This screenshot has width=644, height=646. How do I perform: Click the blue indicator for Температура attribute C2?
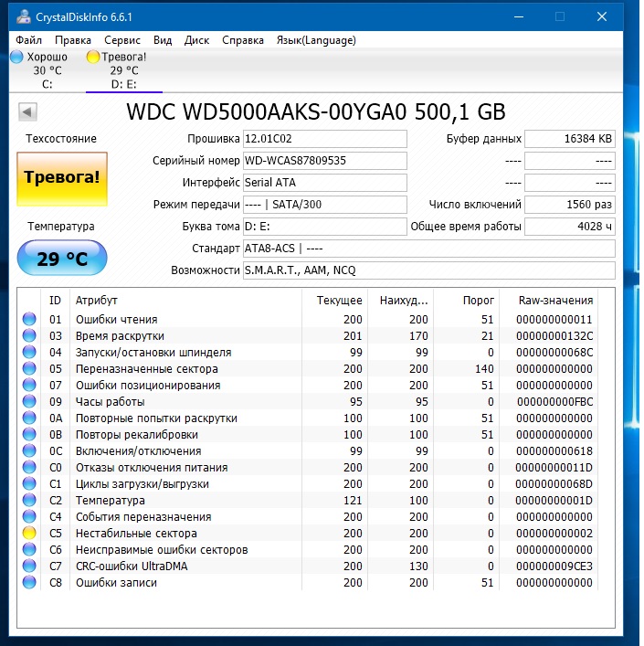pyautogui.click(x=29, y=500)
